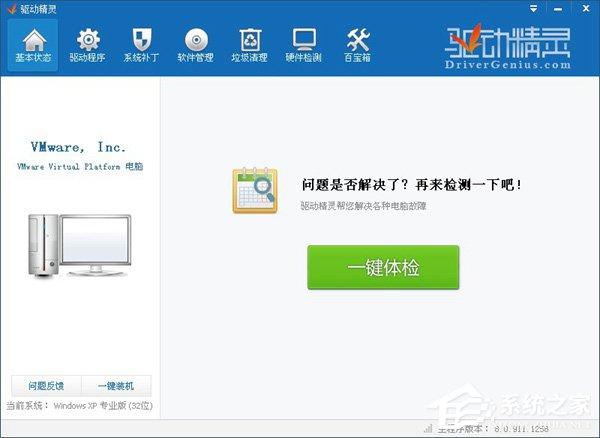Click the 驱动精灵 title bar app icon
600x438 pixels.
(x=11, y=8)
